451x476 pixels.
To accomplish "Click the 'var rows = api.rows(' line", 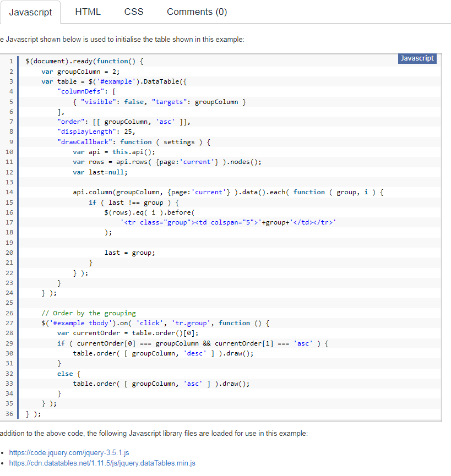I will [x=167, y=162].
